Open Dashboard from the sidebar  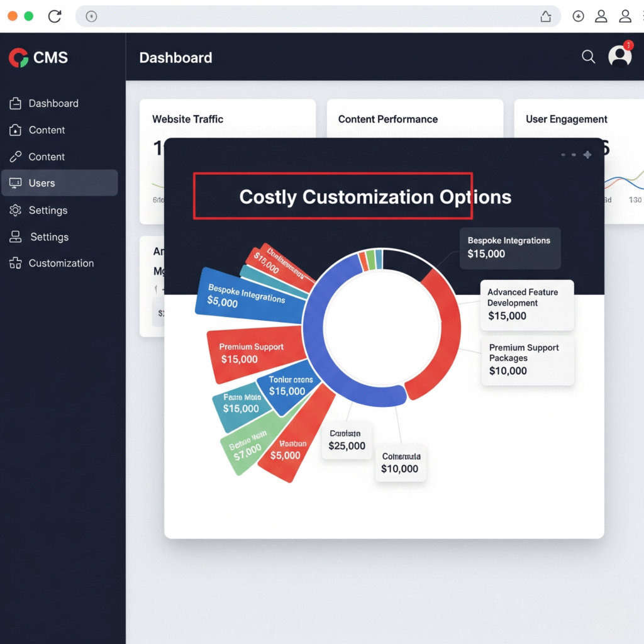(53, 104)
